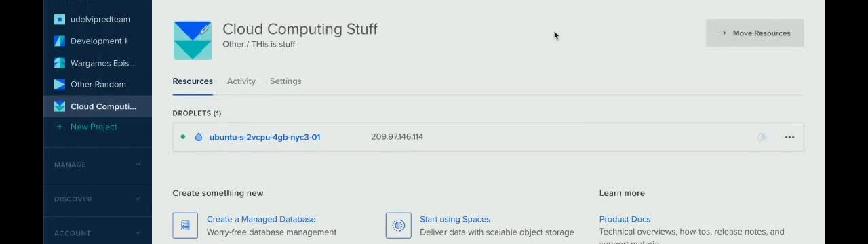This screenshot has width=868, height=244.
Task: Expand the ACCOUNT sidebar section
Action: point(98,233)
